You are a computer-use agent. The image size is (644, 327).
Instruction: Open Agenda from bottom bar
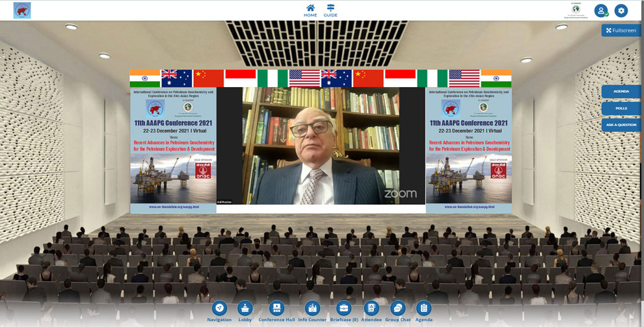click(423, 311)
